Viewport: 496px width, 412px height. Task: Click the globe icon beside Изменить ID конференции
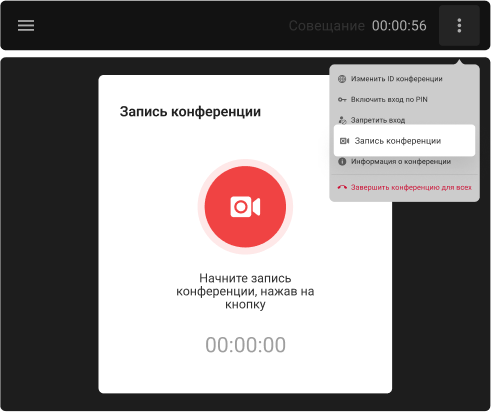tap(342, 79)
